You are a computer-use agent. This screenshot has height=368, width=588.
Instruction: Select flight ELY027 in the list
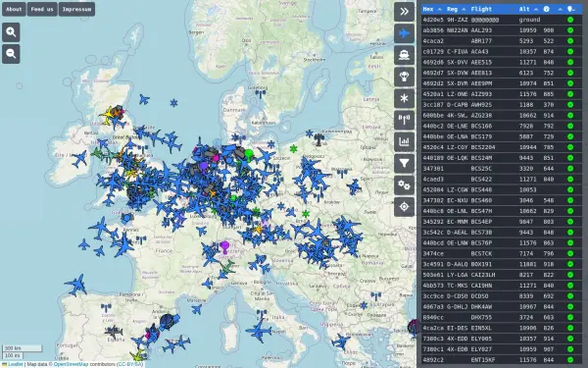(x=502, y=349)
